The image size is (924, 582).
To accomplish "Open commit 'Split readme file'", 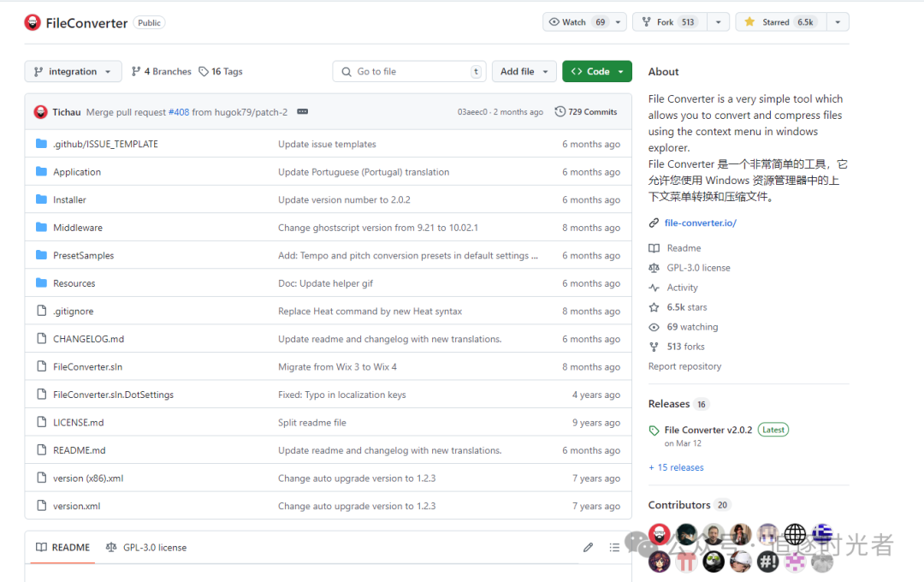I will pos(312,422).
